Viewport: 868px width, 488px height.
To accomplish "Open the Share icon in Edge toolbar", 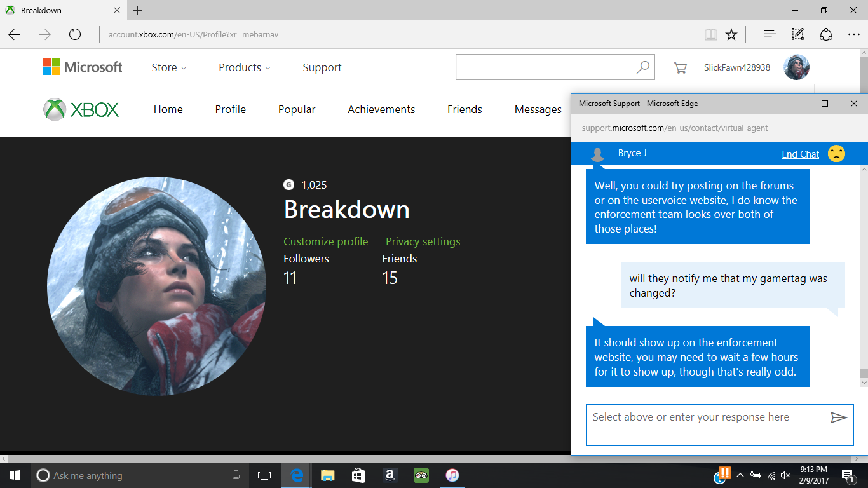I will (x=825, y=34).
